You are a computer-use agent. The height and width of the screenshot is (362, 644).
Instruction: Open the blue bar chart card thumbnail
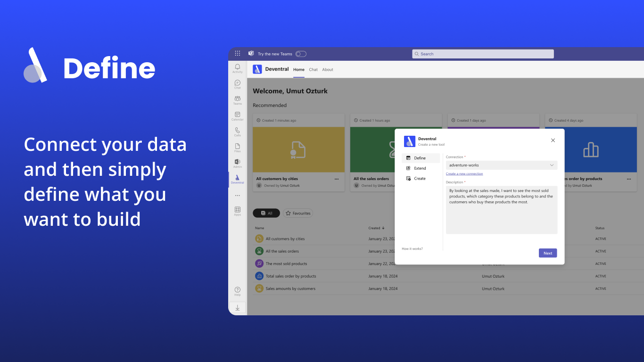[x=591, y=150]
